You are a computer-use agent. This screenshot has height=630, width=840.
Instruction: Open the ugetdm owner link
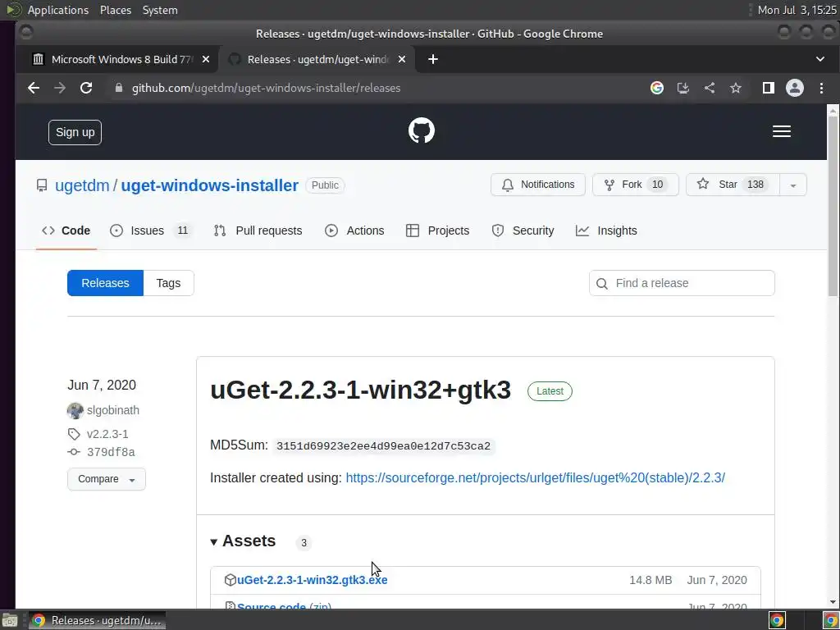click(82, 185)
